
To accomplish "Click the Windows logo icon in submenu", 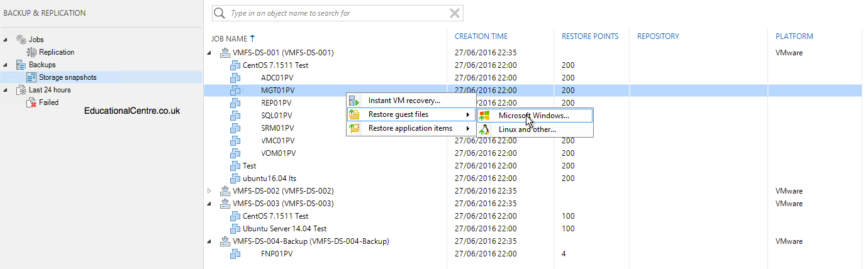I will [484, 116].
